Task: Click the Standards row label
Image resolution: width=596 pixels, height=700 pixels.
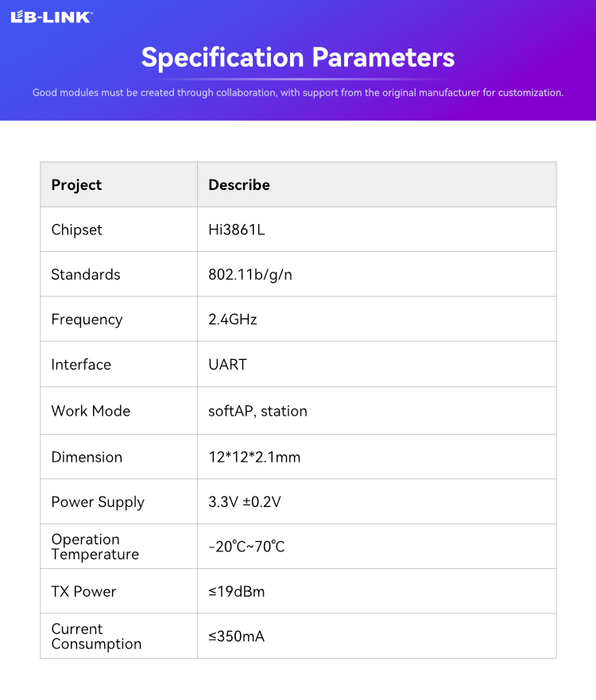Action: tap(86, 275)
